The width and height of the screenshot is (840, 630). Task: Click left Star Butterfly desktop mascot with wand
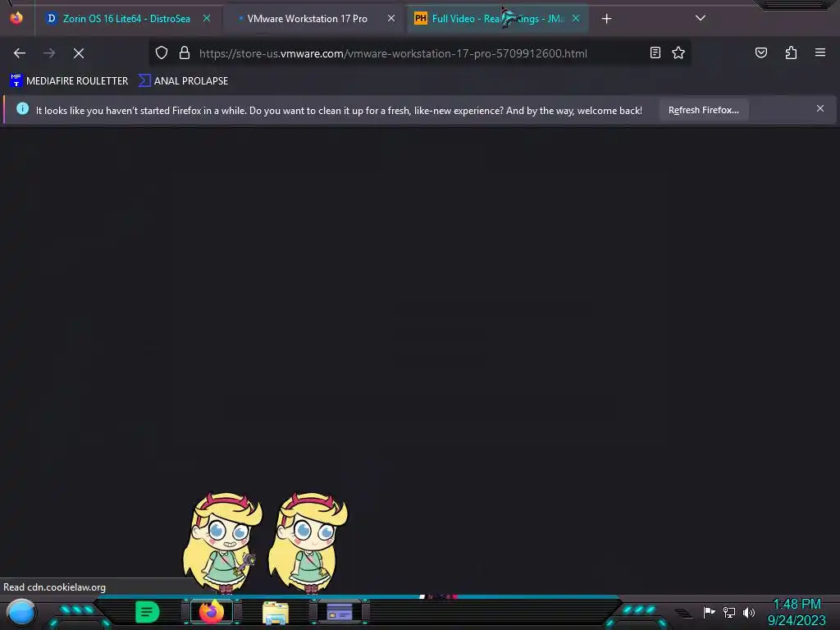[221, 543]
